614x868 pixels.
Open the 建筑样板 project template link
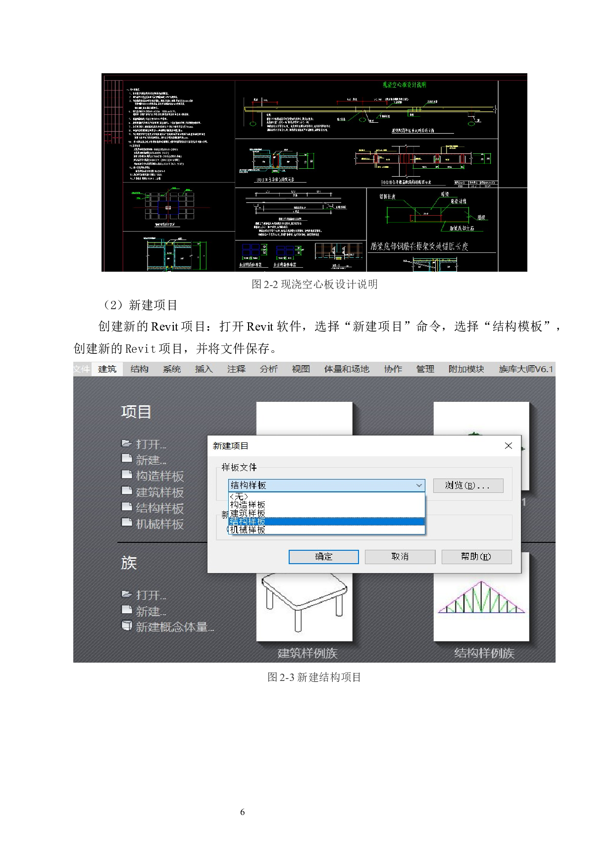pyautogui.click(x=160, y=492)
